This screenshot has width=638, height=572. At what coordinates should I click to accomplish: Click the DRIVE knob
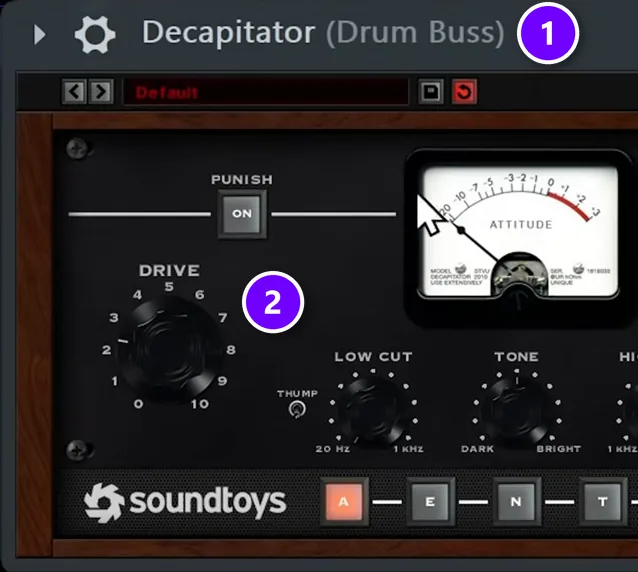170,348
